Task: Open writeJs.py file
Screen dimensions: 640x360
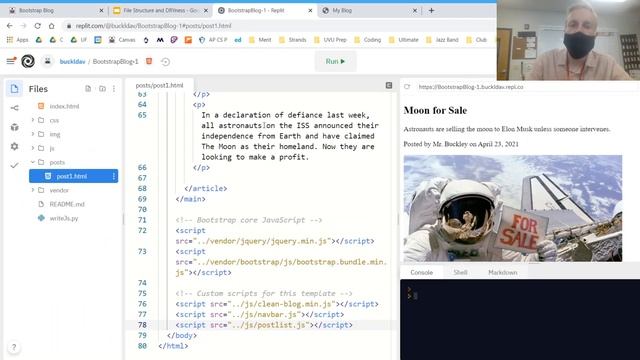Action: (64, 218)
